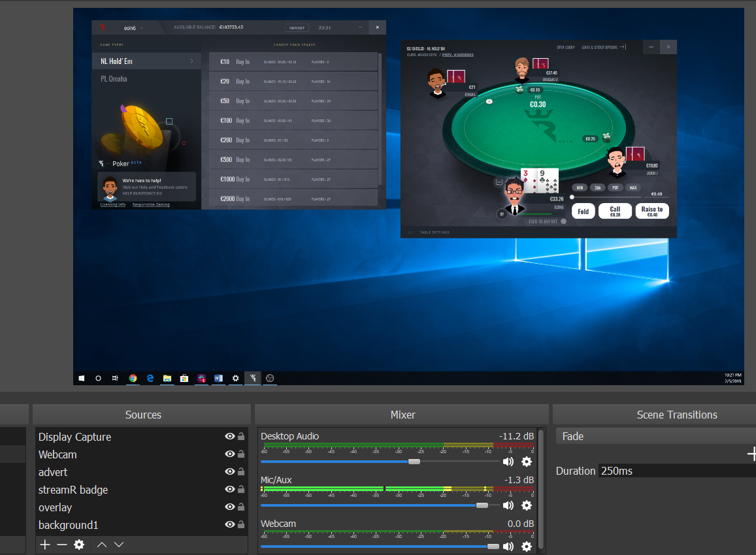Click the Deposit button in the lobby
The height and width of the screenshot is (555, 756).
[297, 28]
